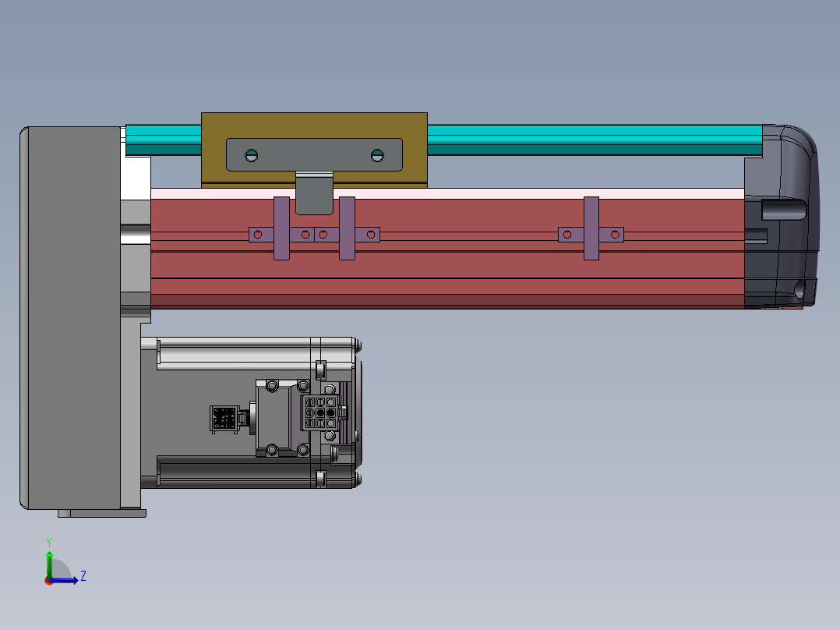840x630 pixels.
Task: Select the rightmost vertical purple sensor bracket
Action: click(x=591, y=228)
